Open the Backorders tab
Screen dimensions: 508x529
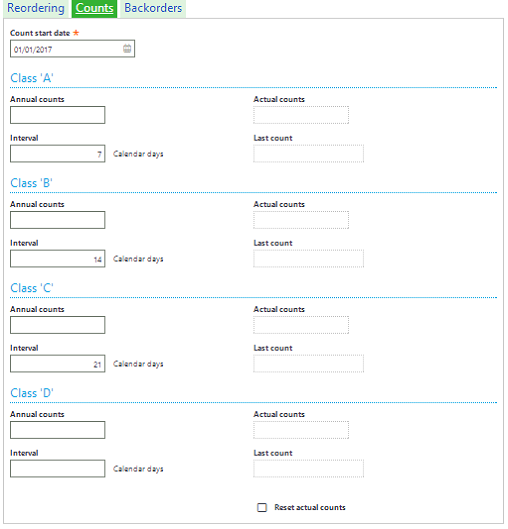153,8
